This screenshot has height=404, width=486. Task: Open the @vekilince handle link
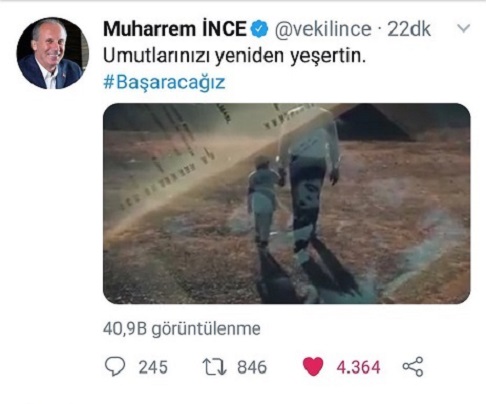tap(323, 29)
